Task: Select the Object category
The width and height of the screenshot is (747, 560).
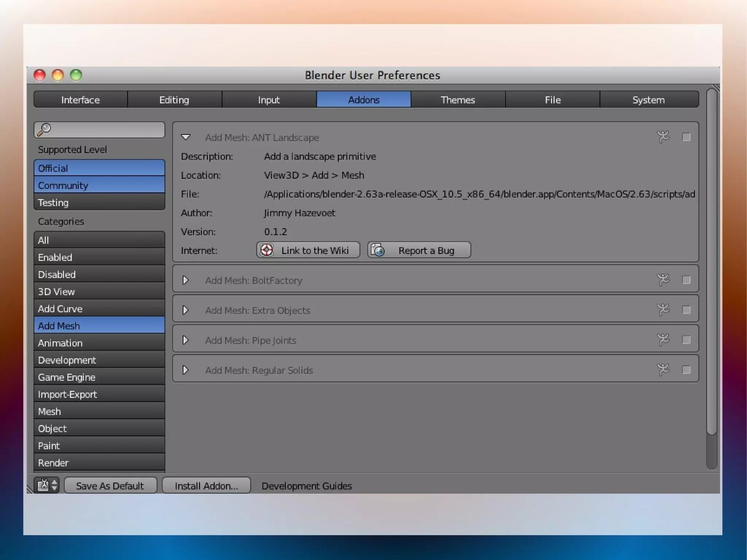Action: [99, 428]
